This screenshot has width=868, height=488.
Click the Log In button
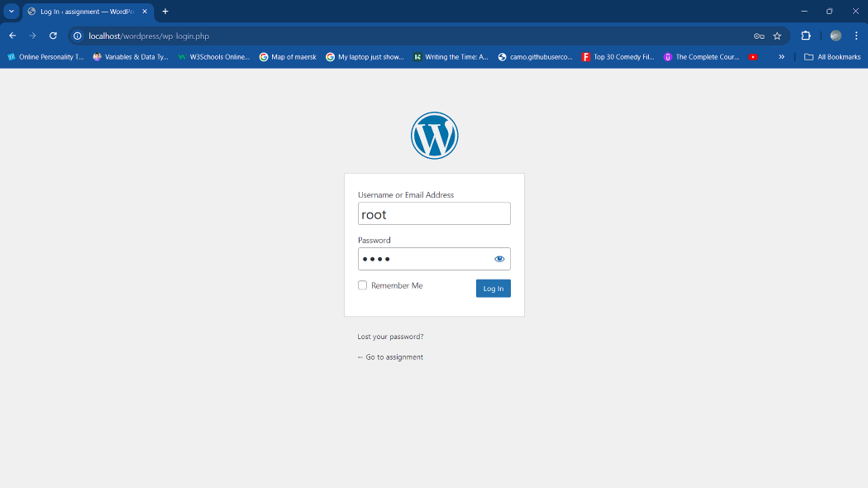tap(494, 288)
